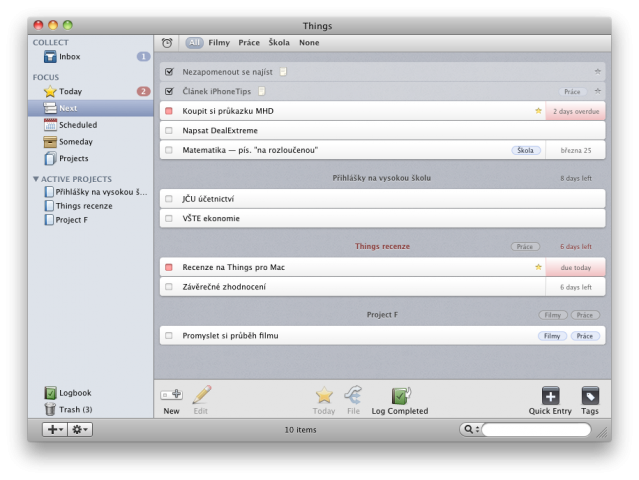Open search options magnifier dropdown
Image resolution: width=639 pixels, height=480 pixels.
pyautogui.click(x=471, y=429)
